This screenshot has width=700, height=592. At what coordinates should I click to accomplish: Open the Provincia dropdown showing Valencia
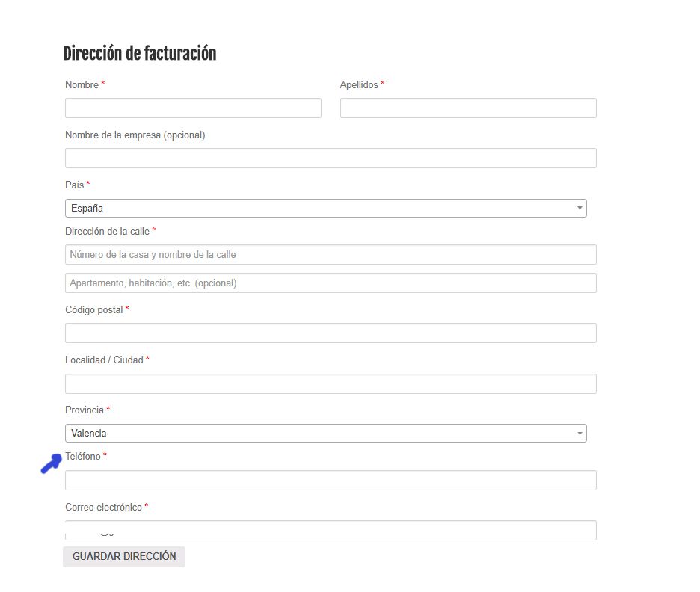click(x=325, y=434)
